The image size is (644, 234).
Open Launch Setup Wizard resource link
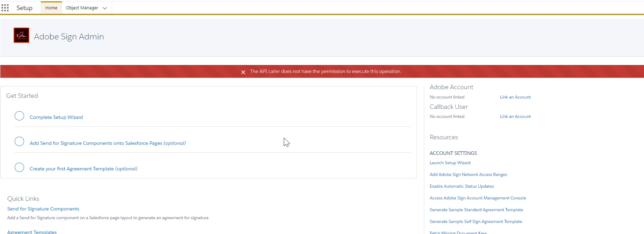pyautogui.click(x=450, y=163)
